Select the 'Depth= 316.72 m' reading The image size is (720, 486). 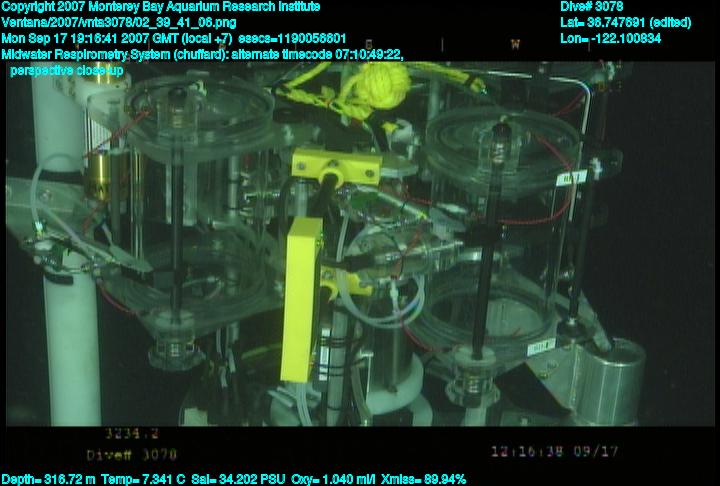point(49,480)
